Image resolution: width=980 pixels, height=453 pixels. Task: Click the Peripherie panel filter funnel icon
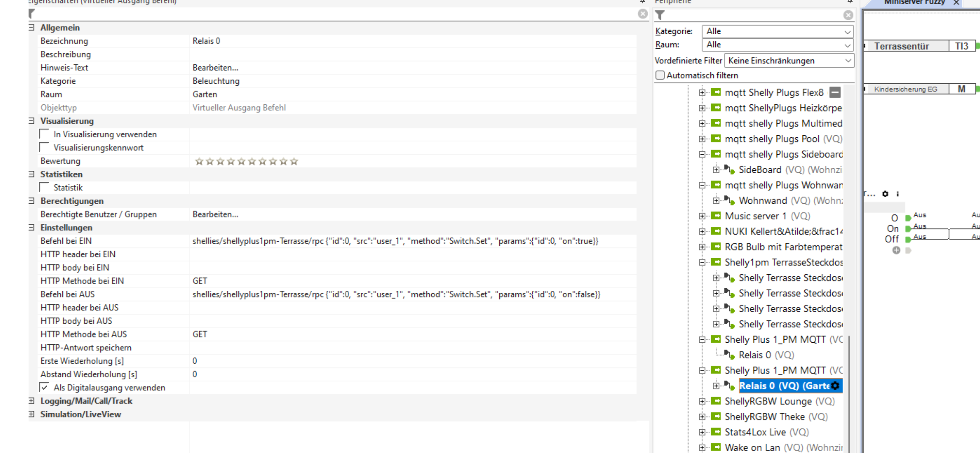coord(660,15)
